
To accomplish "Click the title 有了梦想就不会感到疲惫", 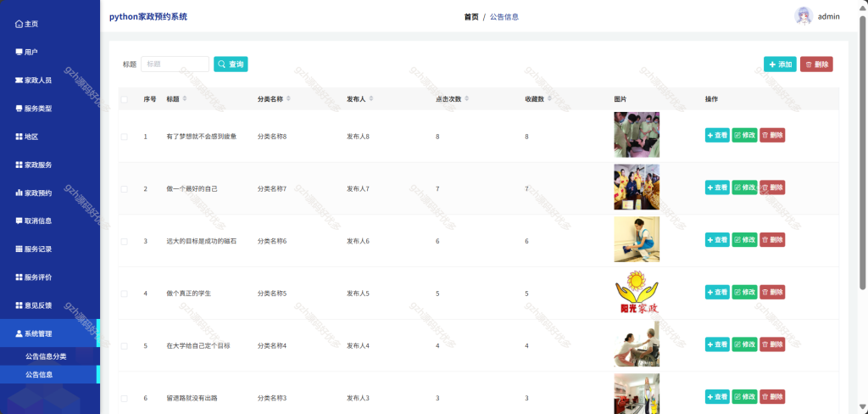I will pos(202,137).
